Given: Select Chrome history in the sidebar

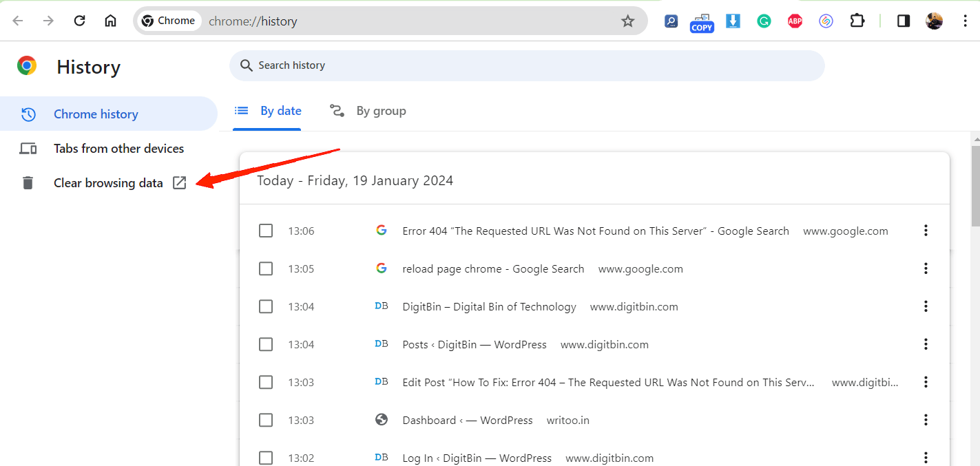Looking at the screenshot, I should (x=109, y=114).
